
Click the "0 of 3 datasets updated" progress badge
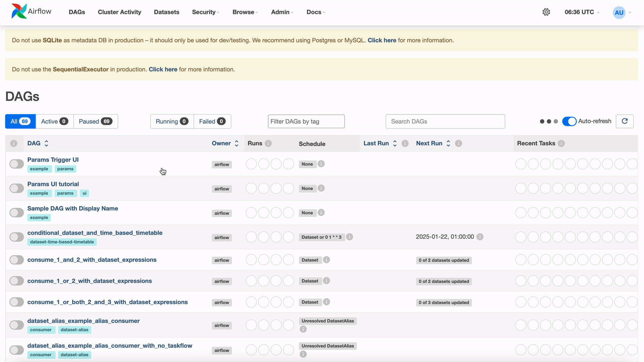[x=443, y=302]
